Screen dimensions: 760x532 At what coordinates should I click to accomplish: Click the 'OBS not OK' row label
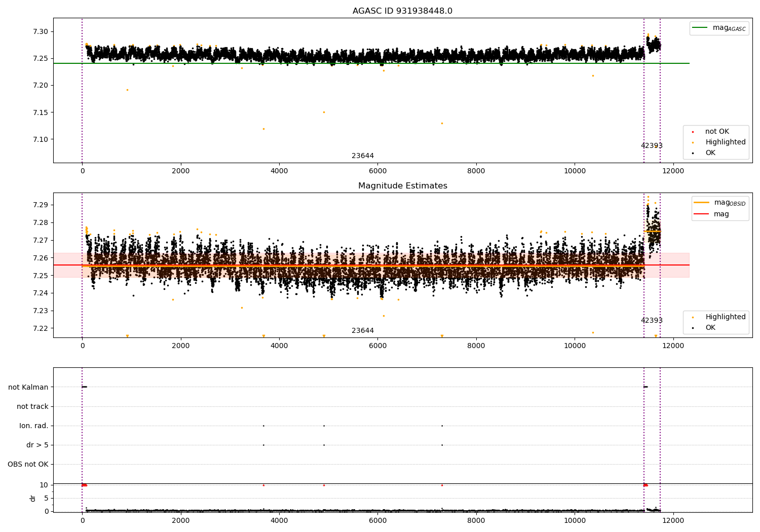point(28,464)
